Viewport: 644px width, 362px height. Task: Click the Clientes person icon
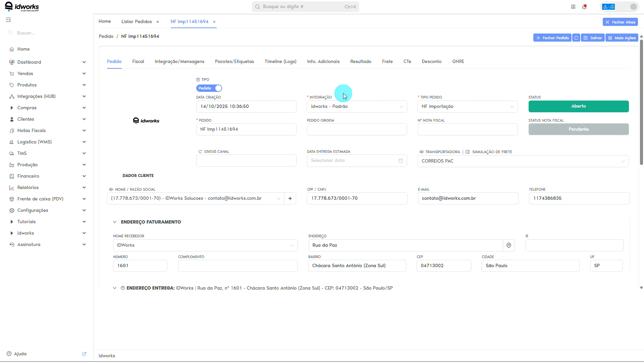pos(12,119)
